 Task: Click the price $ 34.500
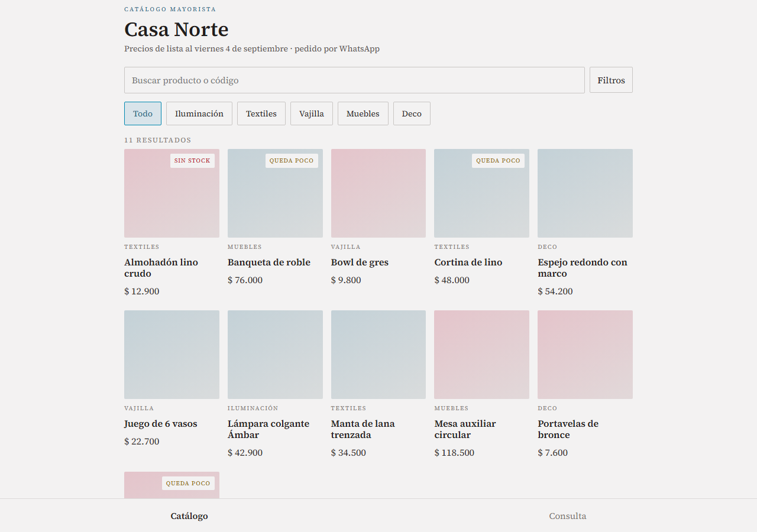pyautogui.click(x=348, y=453)
